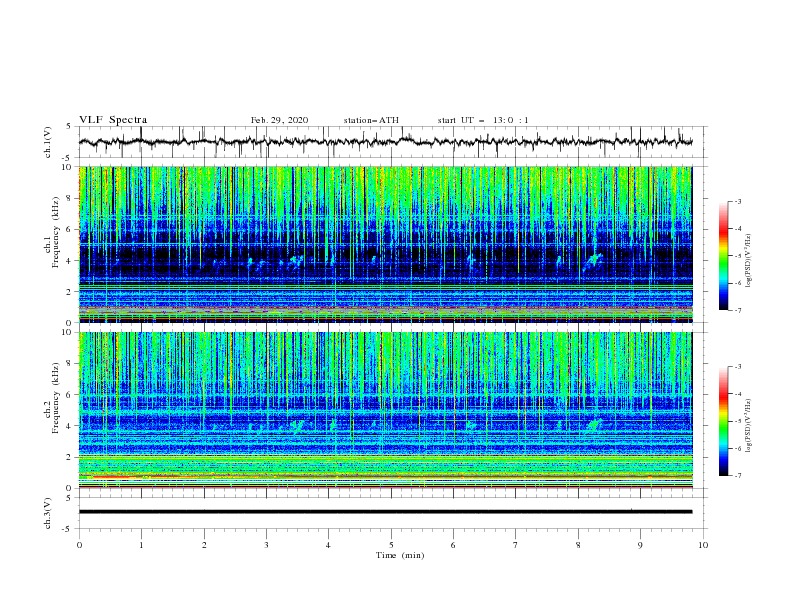Click the "-7" tick on ch.2 colorbar
Screen dimensions: 792x612
pos(738,476)
